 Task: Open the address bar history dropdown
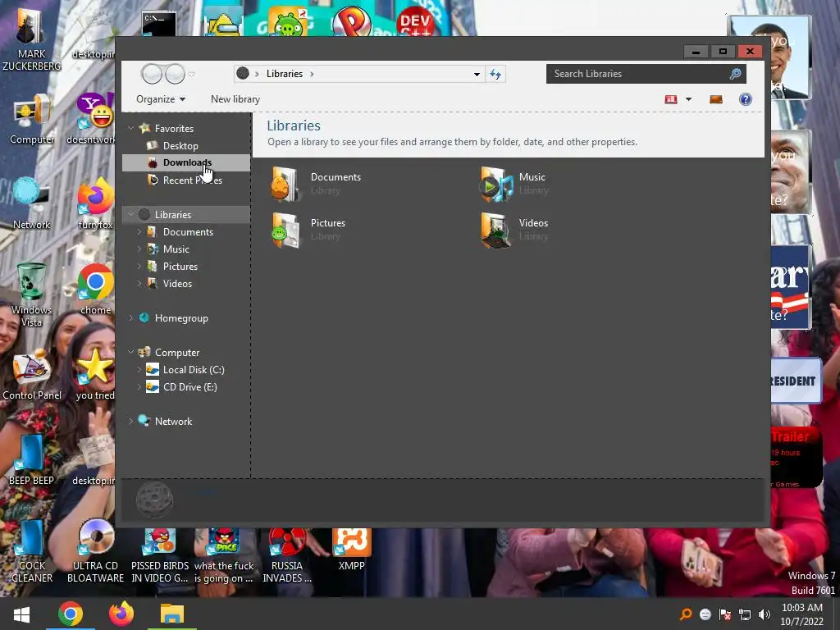coord(477,74)
